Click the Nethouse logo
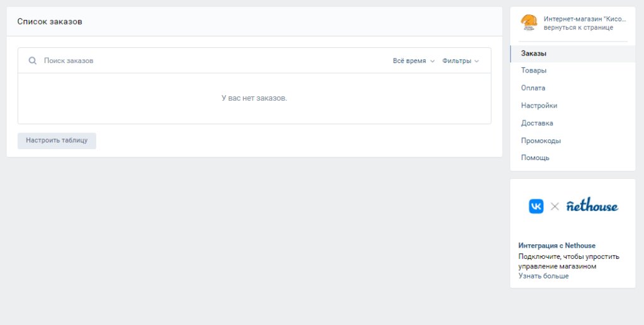 coord(592,205)
